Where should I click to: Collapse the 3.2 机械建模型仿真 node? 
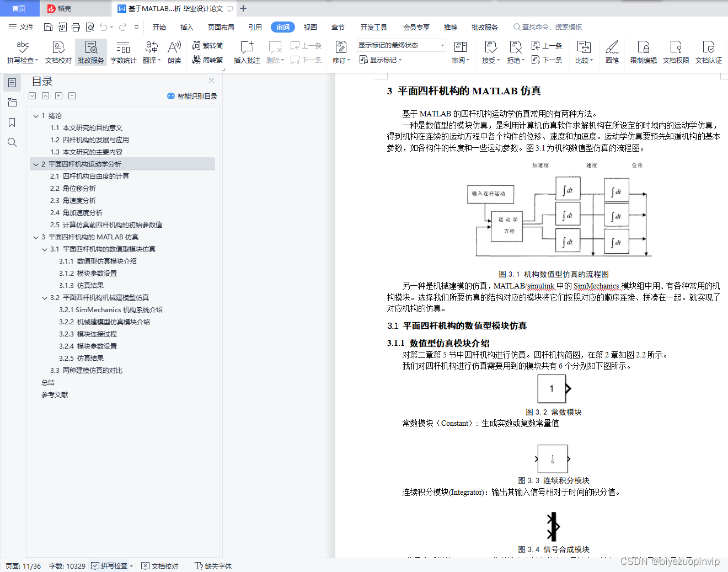tap(45, 298)
